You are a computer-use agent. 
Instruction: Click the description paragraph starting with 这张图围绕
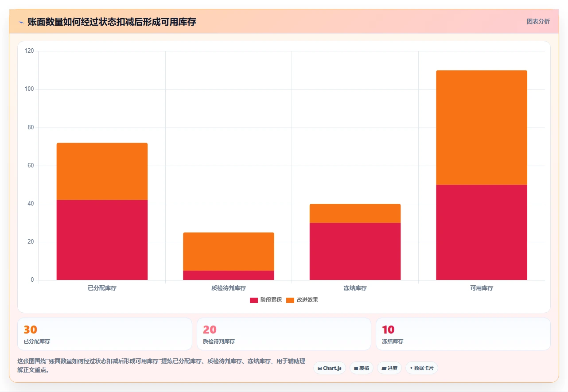pyautogui.click(x=161, y=365)
